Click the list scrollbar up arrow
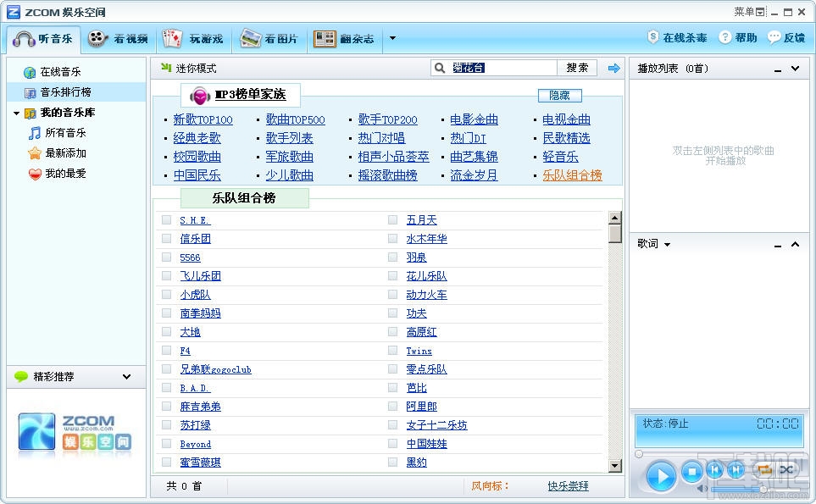The width and height of the screenshot is (816, 504). 615,218
